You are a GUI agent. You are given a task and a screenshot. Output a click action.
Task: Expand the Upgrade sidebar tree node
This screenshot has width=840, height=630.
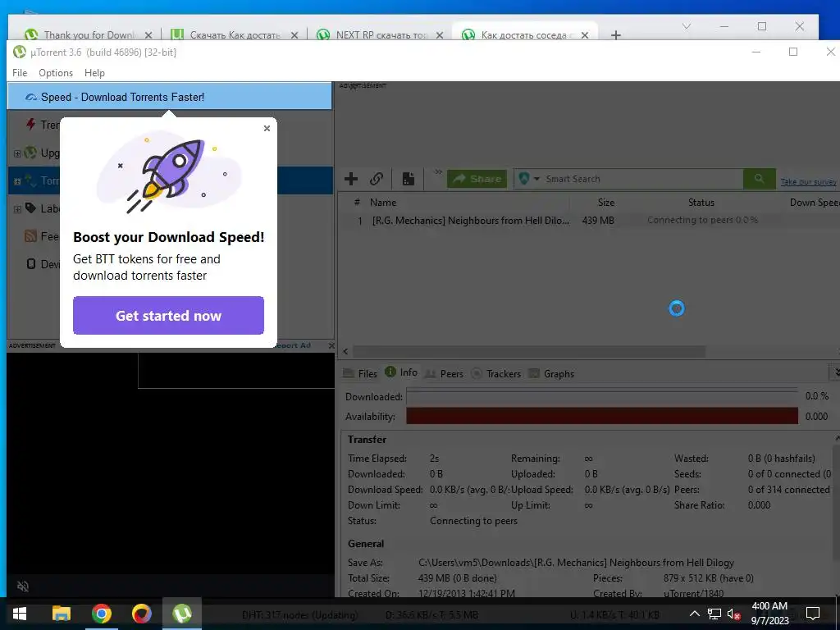tap(17, 153)
